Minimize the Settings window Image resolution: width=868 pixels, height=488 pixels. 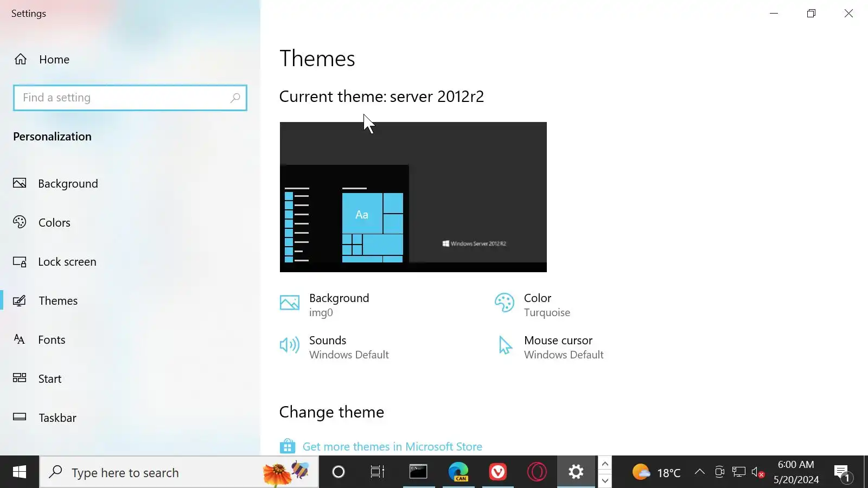[774, 13]
